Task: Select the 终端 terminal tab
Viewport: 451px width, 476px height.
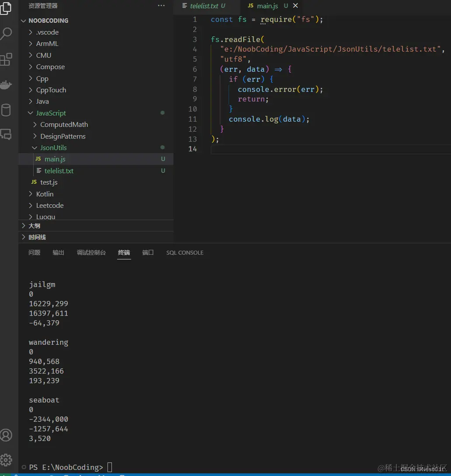Action: 124,252
